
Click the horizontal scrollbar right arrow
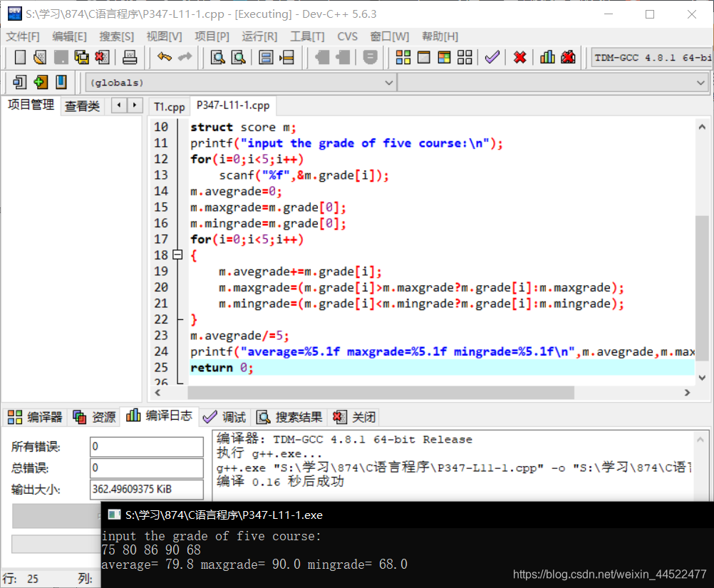687,393
